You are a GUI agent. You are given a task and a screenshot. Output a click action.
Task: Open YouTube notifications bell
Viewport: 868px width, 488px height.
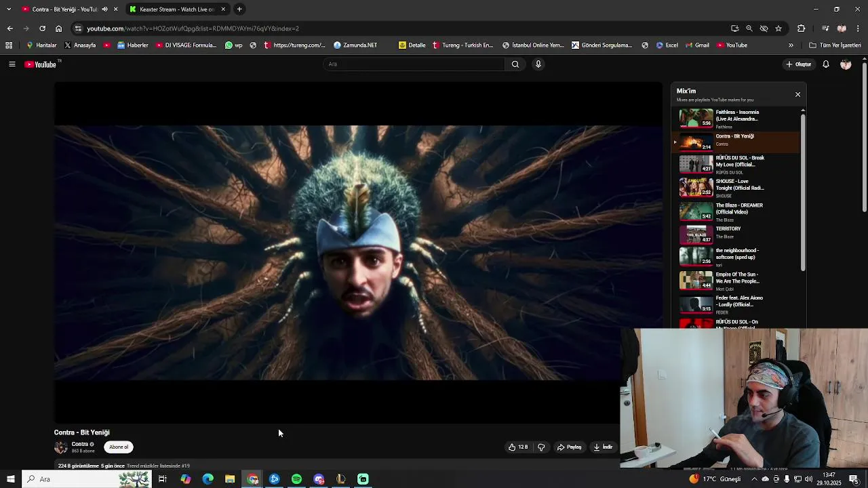[826, 64]
